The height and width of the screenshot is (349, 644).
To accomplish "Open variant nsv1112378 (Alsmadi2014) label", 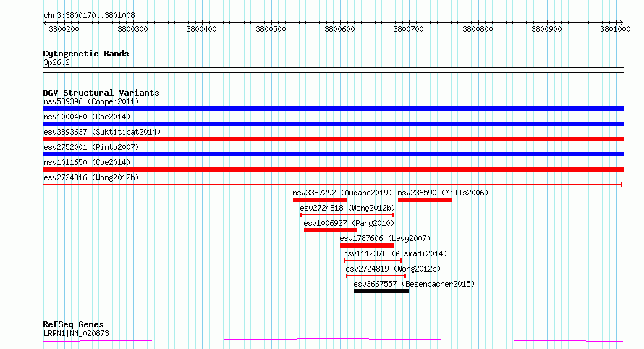I will click(395, 253).
